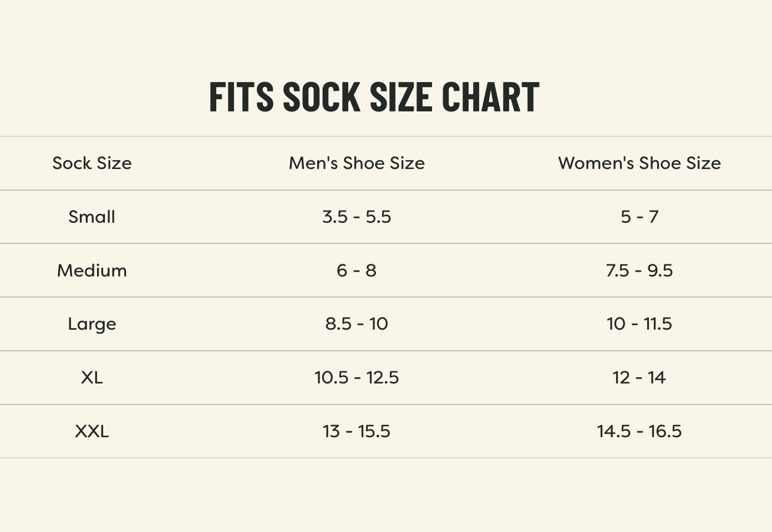The width and height of the screenshot is (772, 532).
Task: Click the Medium sock size cell
Action: click(x=92, y=270)
